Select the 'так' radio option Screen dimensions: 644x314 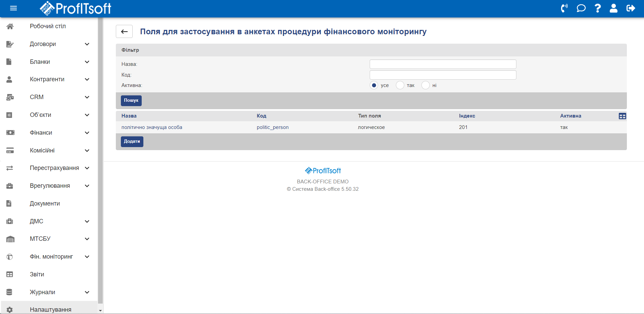click(x=400, y=85)
